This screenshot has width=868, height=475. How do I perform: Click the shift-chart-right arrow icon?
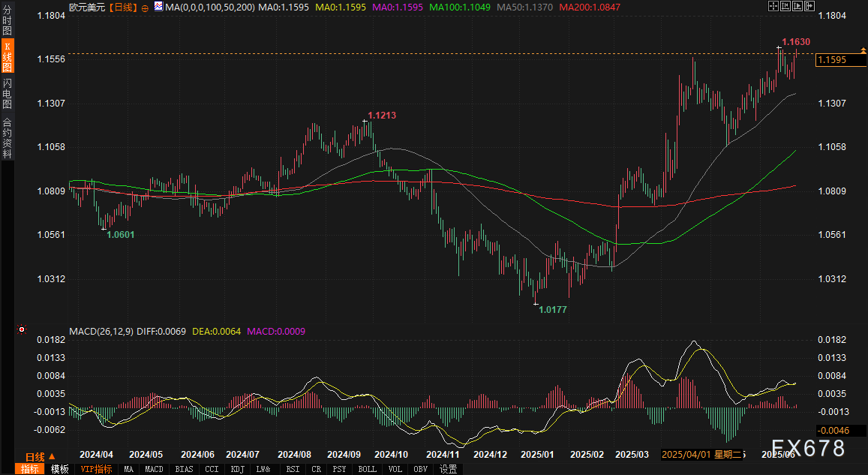coord(809,6)
